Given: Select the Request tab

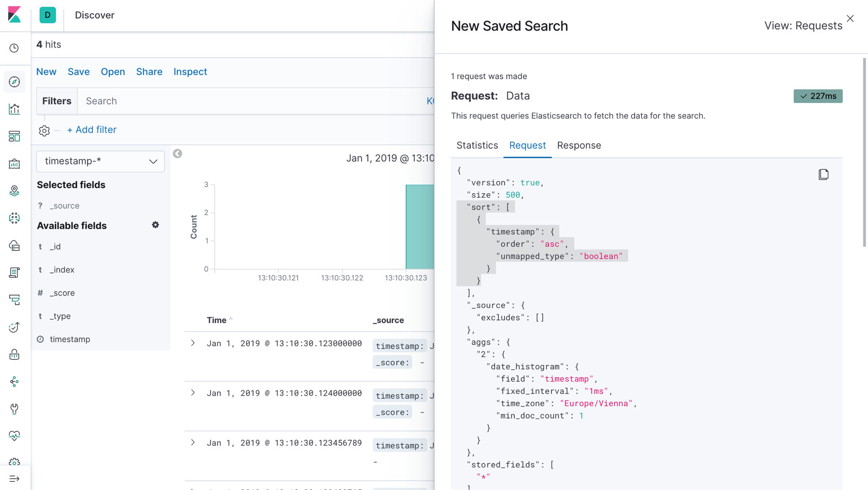Looking at the screenshot, I should [528, 146].
